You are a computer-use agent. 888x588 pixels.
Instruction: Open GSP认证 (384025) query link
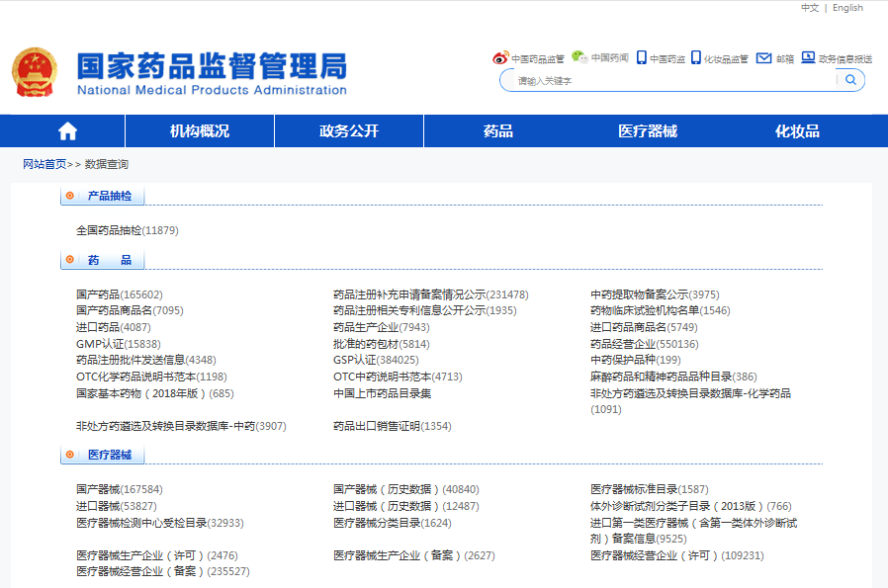[375, 360]
